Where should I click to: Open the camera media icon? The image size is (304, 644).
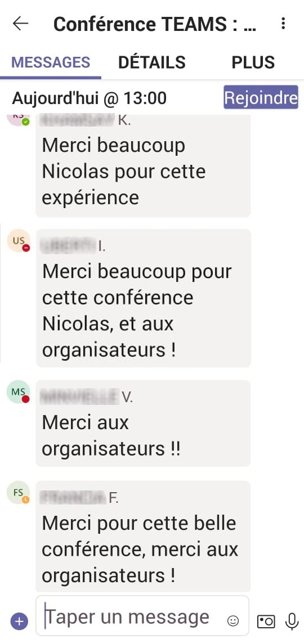pos(266,622)
